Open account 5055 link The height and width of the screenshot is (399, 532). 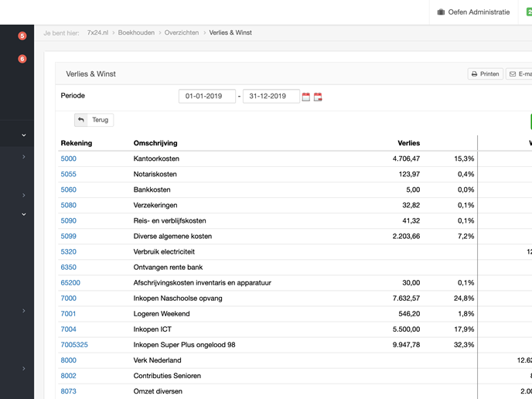pyautogui.click(x=69, y=174)
